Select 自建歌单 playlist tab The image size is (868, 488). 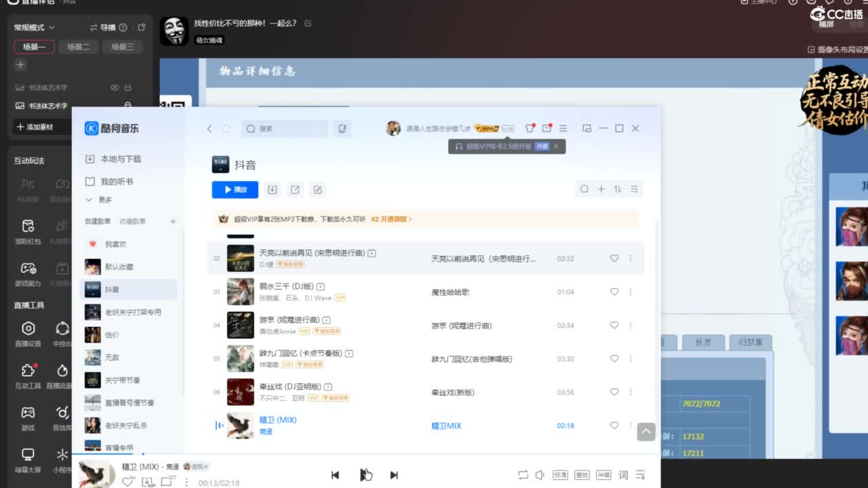tap(98, 222)
